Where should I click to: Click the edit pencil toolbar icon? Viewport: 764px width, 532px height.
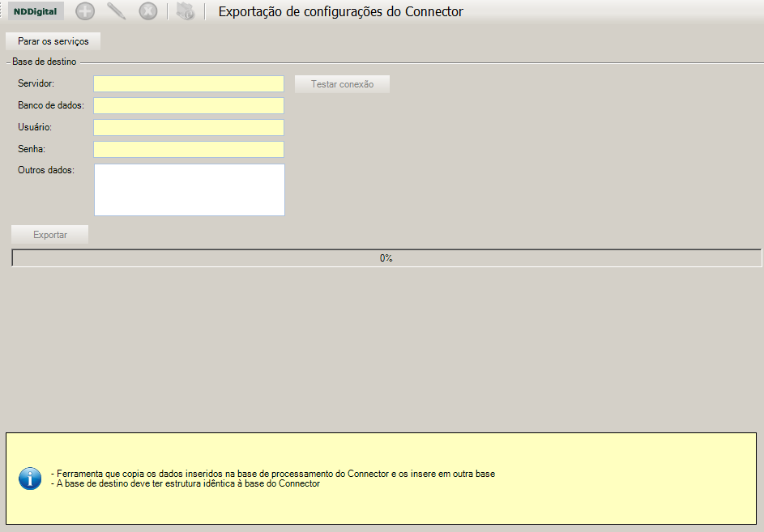point(116,11)
